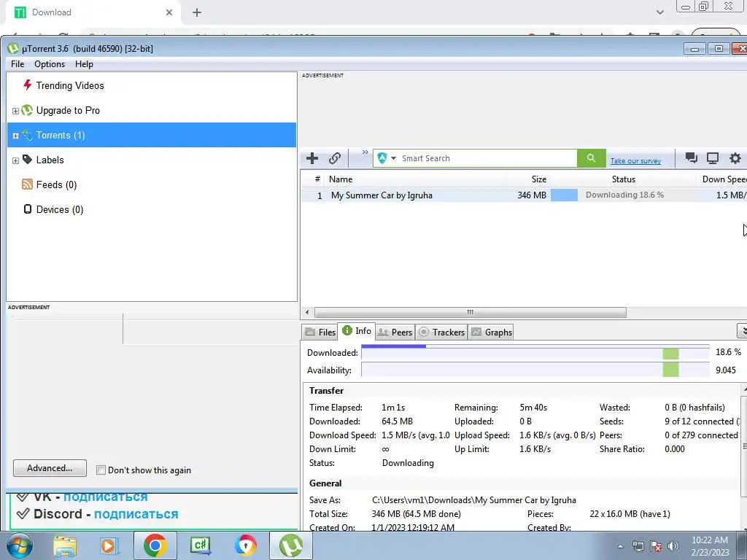Screen dimensions: 747x560
Task: Sort the torrent list by Status column
Action: [x=623, y=179]
